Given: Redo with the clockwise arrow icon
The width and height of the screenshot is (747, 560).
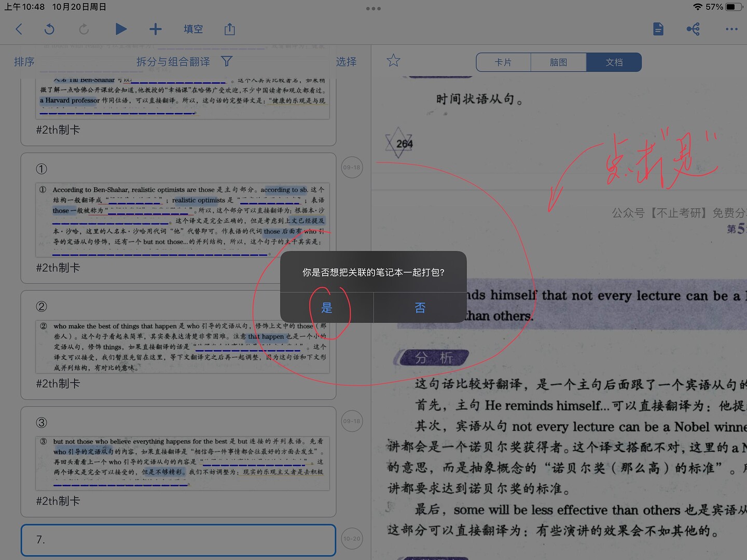Looking at the screenshot, I should (84, 29).
